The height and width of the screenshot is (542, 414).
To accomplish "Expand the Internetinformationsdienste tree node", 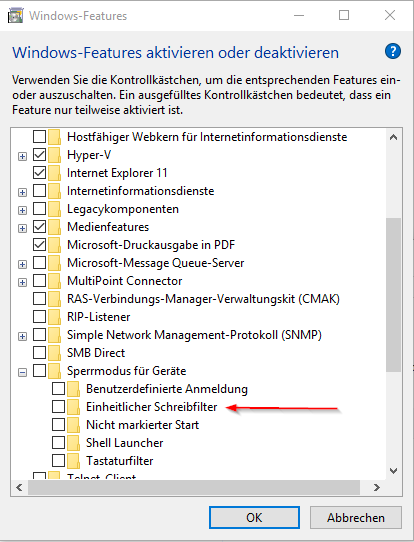I will (x=22, y=192).
